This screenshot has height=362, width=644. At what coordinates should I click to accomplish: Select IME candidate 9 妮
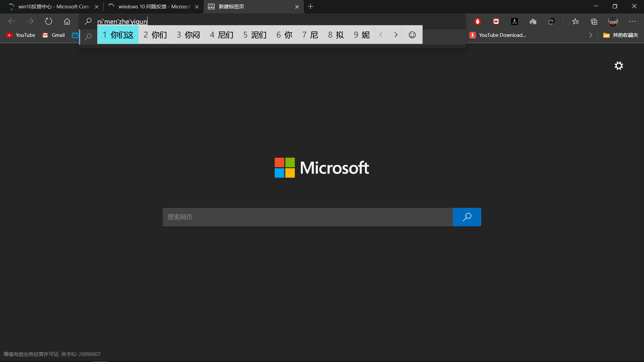pos(362,35)
